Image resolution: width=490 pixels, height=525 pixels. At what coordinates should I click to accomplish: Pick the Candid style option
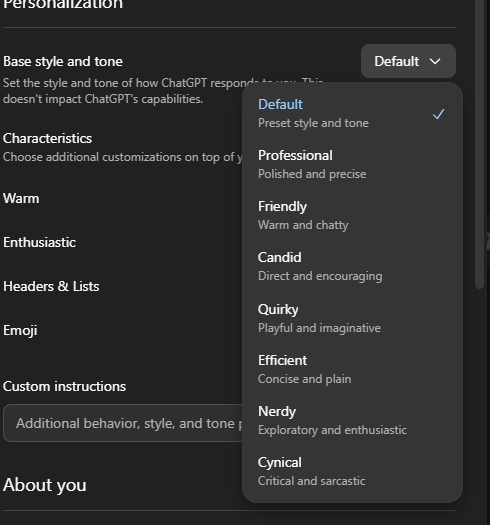click(x=352, y=267)
